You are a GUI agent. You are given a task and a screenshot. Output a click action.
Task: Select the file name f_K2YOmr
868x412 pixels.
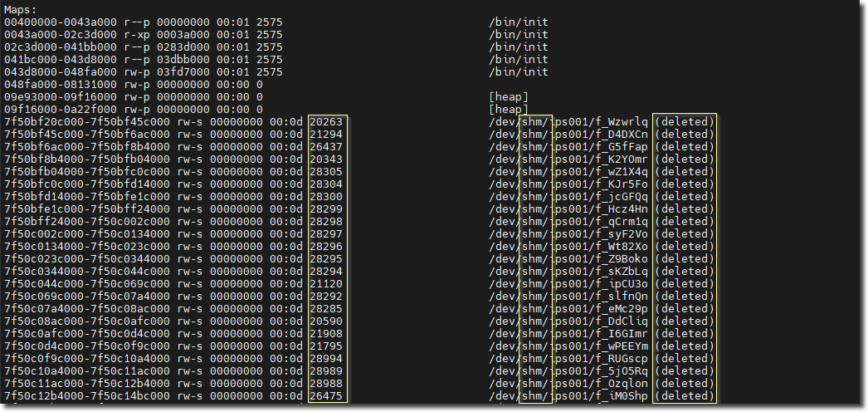[x=622, y=159]
